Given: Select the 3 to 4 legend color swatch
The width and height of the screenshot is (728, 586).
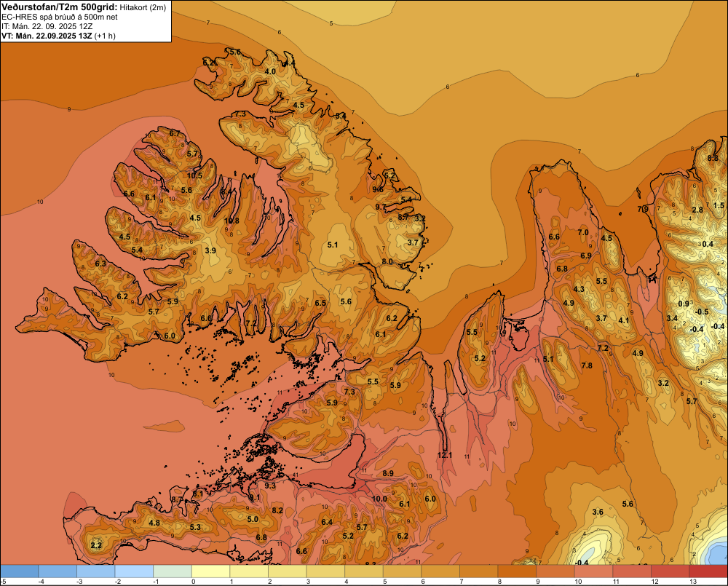Looking at the screenshot, I should pyautogui.click(x=326, y=571).
